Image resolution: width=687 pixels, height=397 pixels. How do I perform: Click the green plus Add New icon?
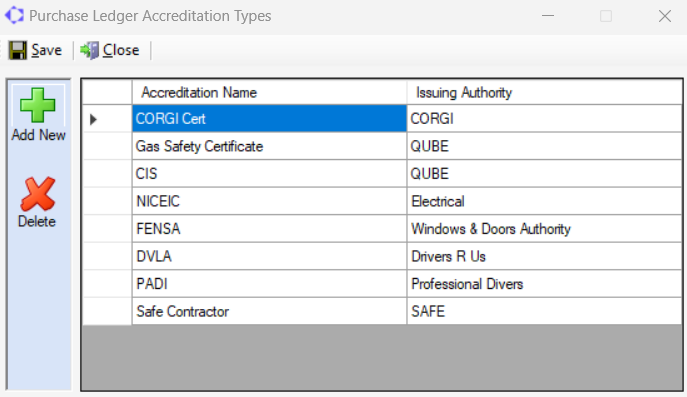(x=38, y=105)
